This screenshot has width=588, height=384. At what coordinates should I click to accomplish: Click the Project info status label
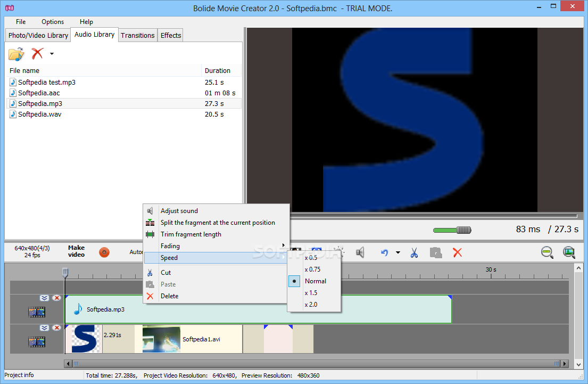pyautogui.click(x=19, y=375)
